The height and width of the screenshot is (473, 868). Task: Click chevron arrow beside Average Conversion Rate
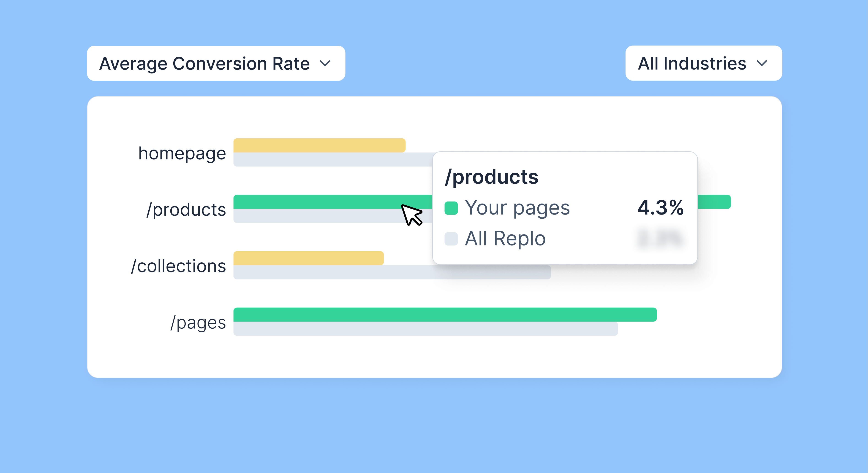point(325,63)
